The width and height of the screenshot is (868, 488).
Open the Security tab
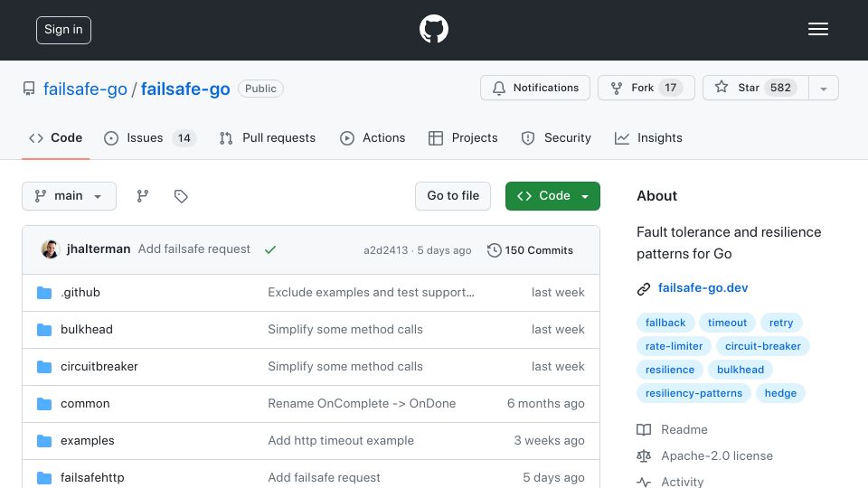pos(556,137)
